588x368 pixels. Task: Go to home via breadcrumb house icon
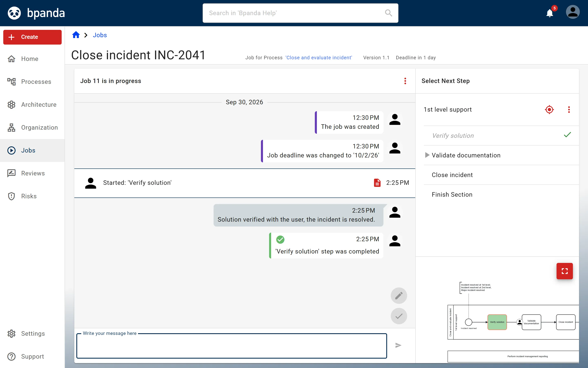click(x=76, y=35)
